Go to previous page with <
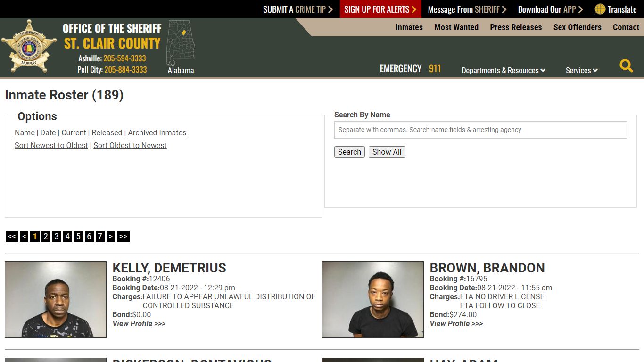The height and width of the screenshot is (362, 644). tap(24, 237)
